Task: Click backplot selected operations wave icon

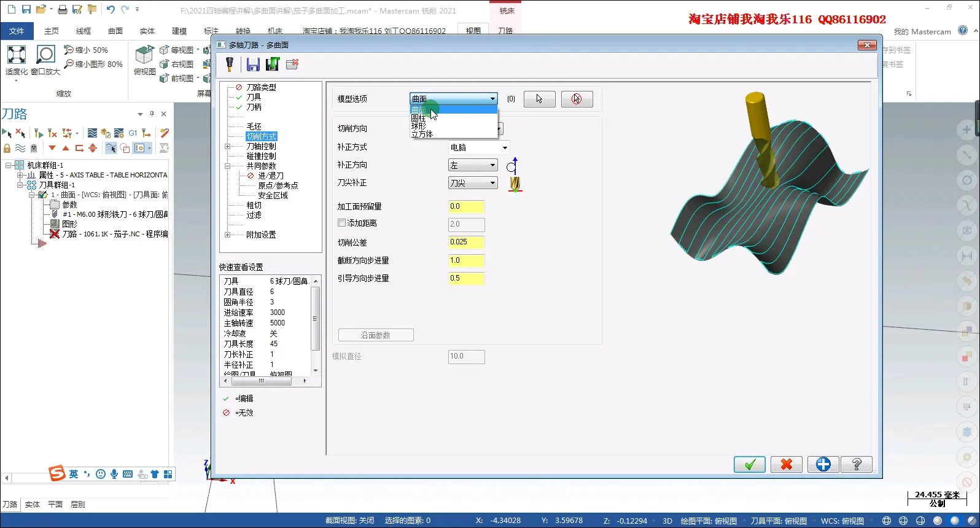Action: point(92,133)
